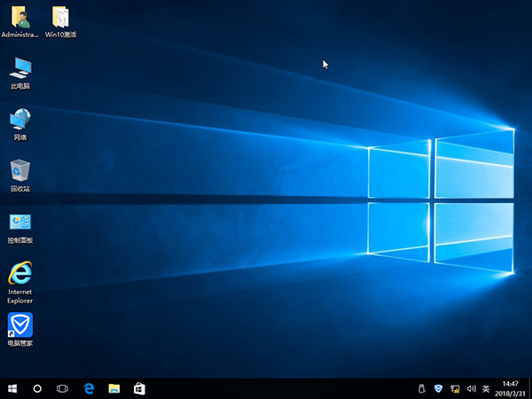Open Task View from the taskbar

63,388
